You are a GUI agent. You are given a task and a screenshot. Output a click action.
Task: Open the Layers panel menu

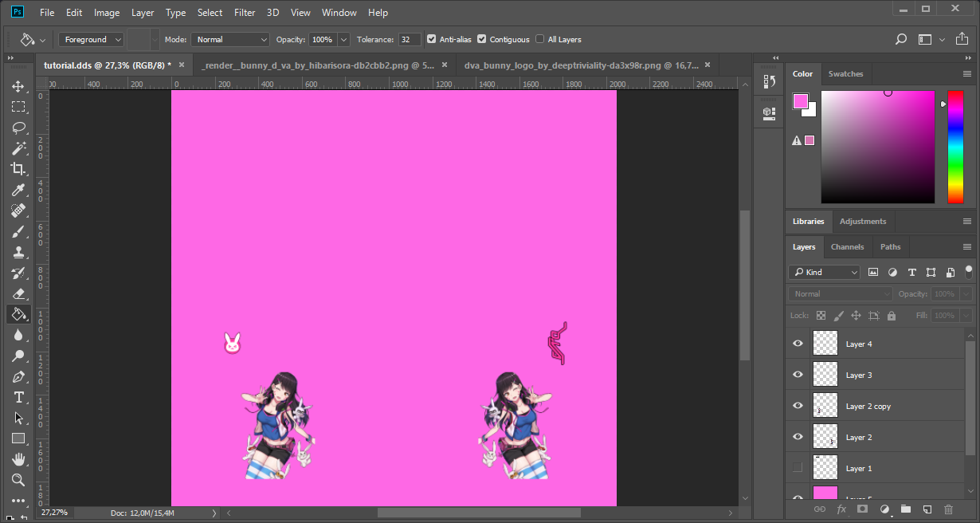966,247
